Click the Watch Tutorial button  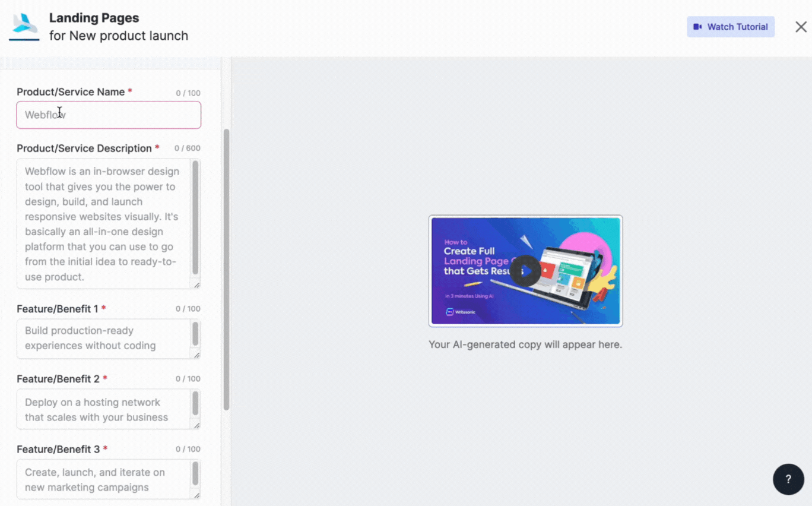[x=731, y=27]
